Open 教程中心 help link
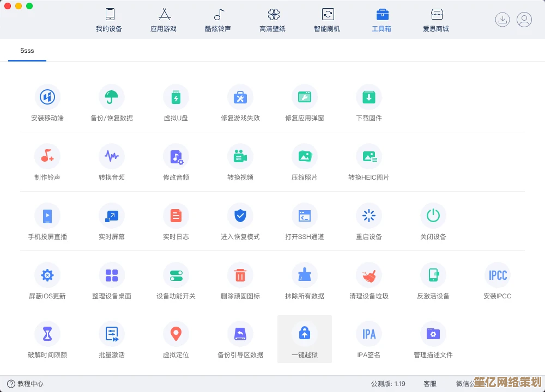 click(x=26, y=384)
